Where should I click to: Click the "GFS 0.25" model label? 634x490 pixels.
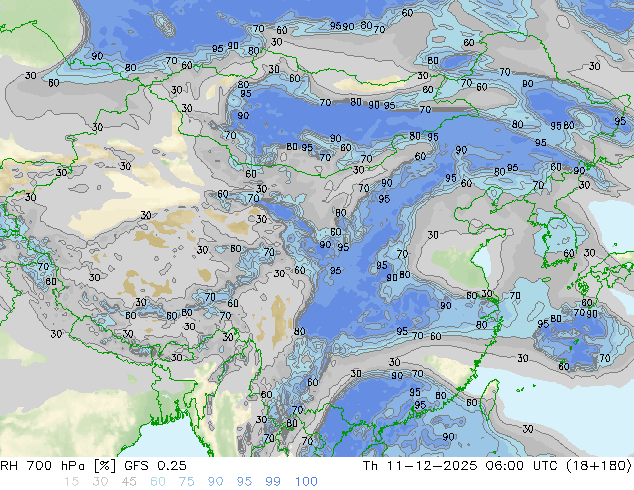(155, 466)
